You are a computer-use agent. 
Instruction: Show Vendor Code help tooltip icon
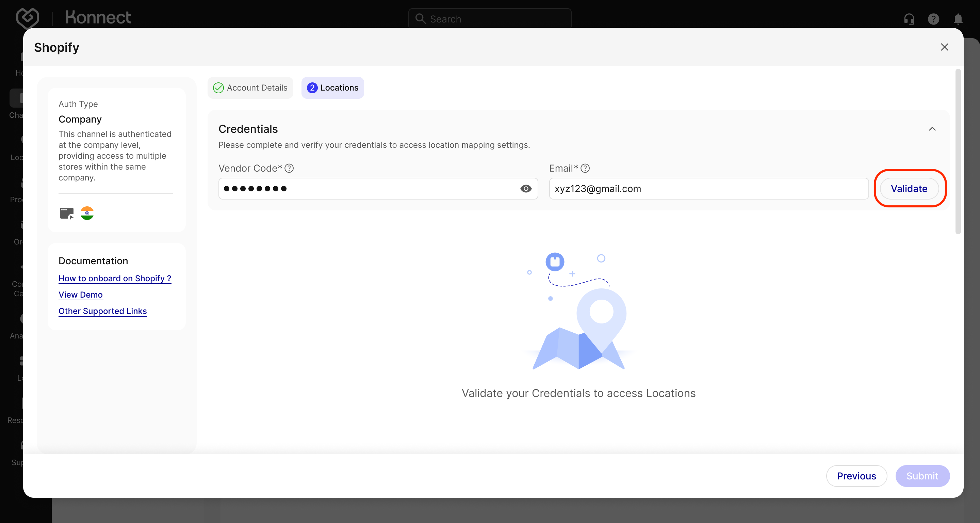coord(289,168)
